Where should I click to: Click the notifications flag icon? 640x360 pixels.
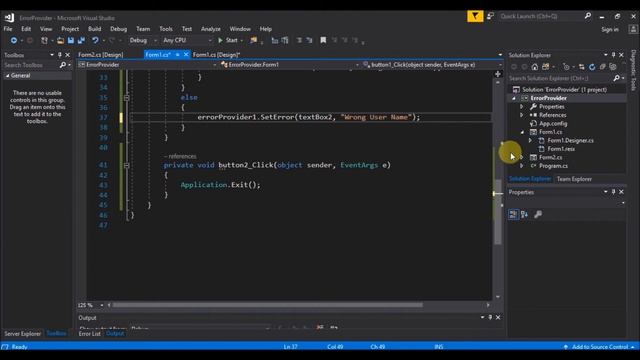coord(475,16)
